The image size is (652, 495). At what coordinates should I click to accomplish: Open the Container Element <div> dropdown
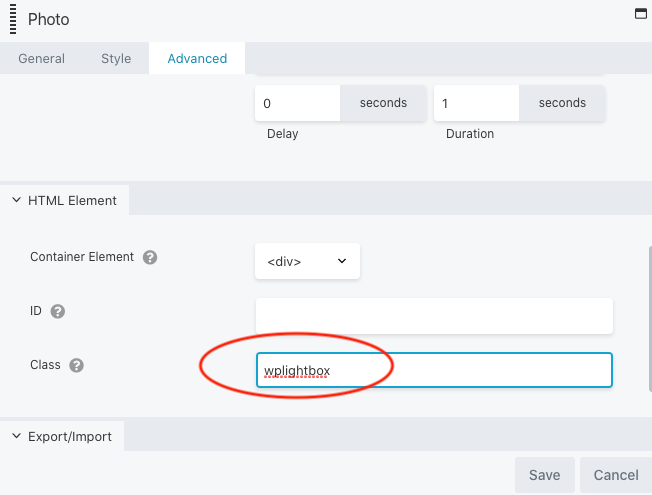pos(307,261)
